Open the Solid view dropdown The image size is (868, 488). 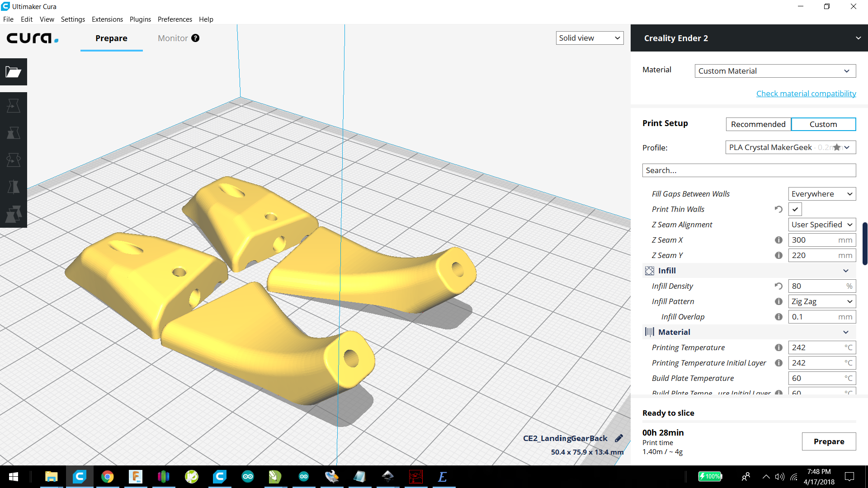[590, 38]
